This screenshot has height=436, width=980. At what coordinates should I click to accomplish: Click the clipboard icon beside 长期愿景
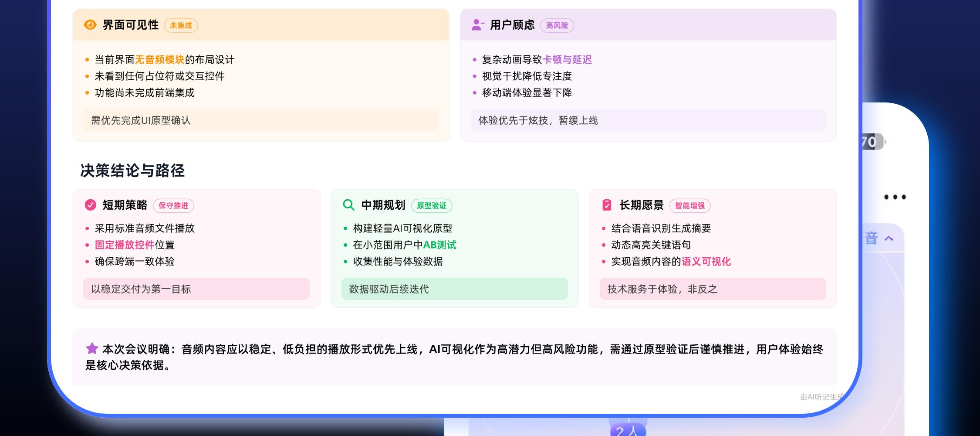click(x=607, y=205)
